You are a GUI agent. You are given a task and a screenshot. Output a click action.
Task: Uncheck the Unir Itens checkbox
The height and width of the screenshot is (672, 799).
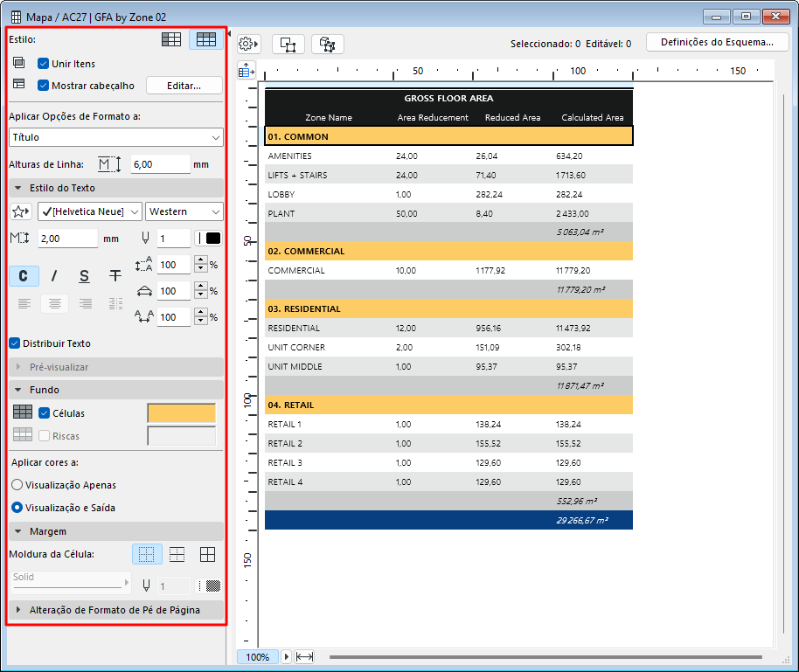coord(44,64)
